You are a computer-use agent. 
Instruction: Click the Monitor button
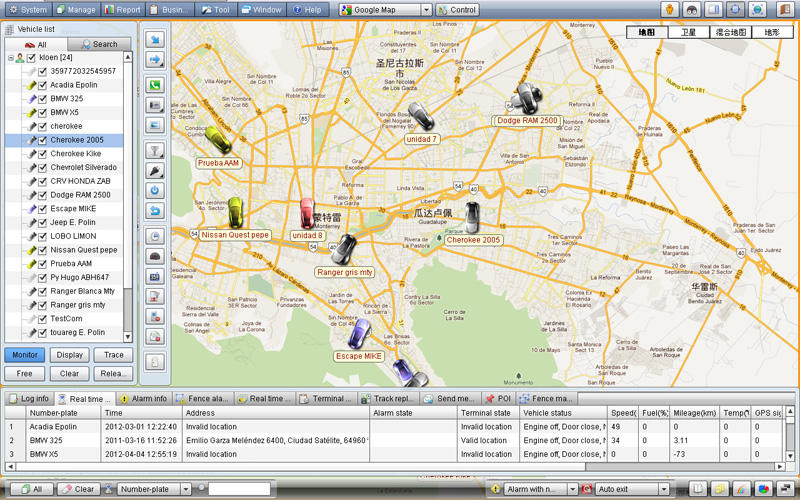(x=24, y=355)
